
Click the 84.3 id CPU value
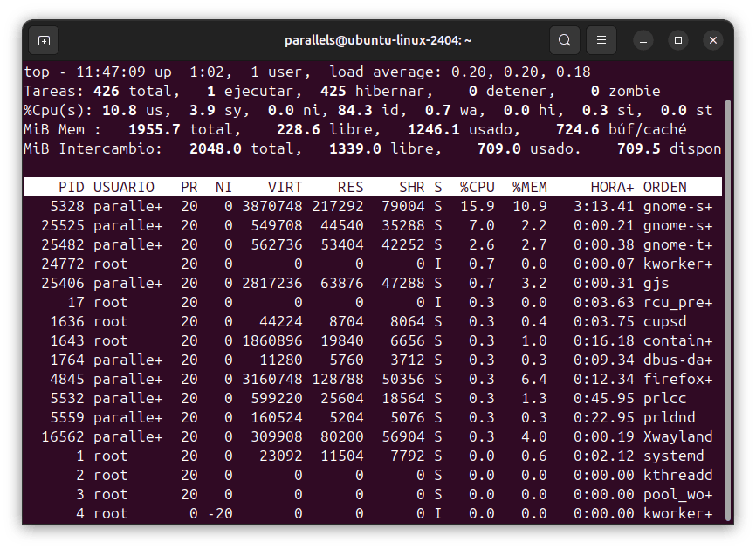[x=372, y=110]
